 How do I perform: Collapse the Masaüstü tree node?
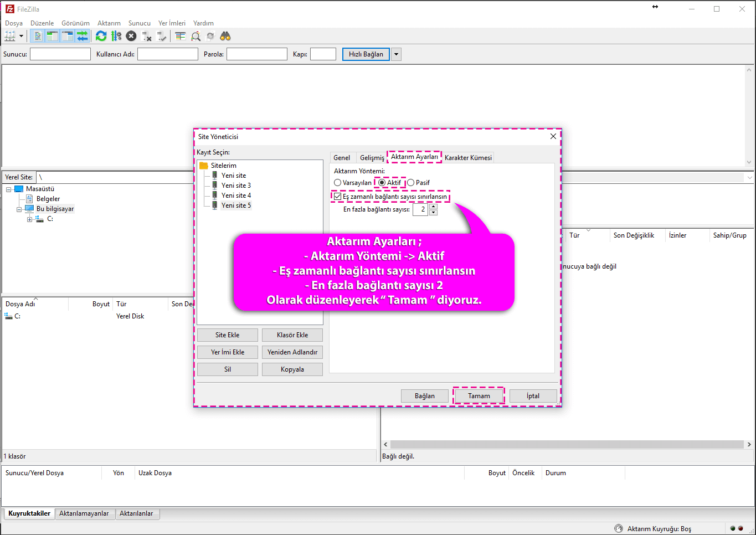(9, 189)
